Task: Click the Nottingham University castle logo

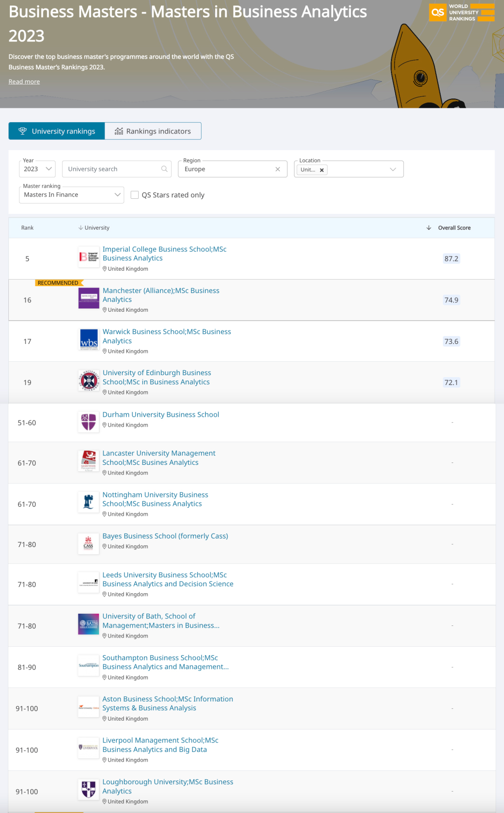Action: point(89,502)
